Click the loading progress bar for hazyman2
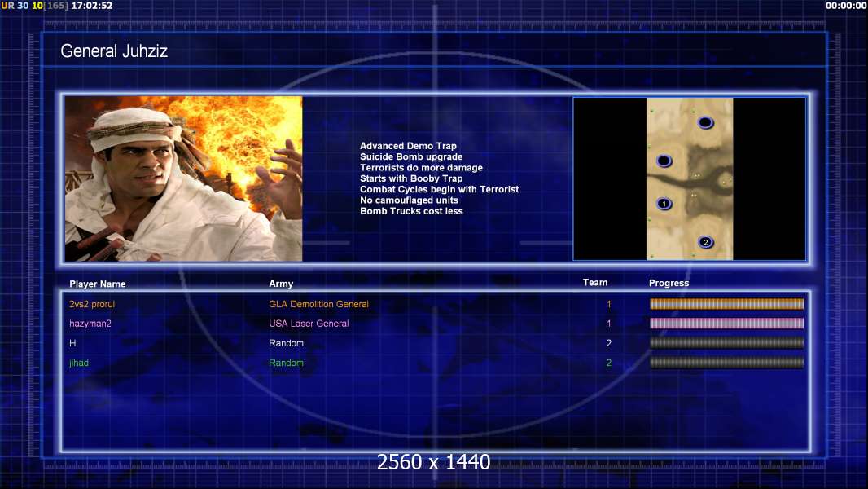 click(x=726, y=324)
